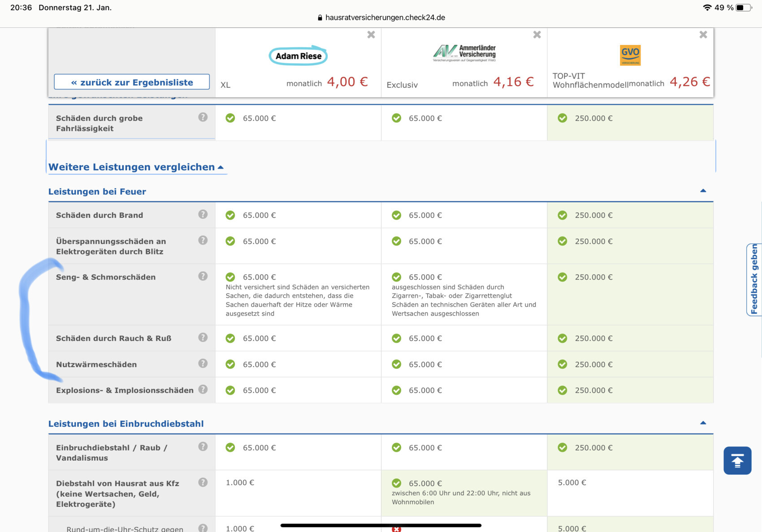Collapse the Leistungen bei Einbruchdiebstahl section
The width and height of the screenshot is (762, 532).
pos(703,423)
